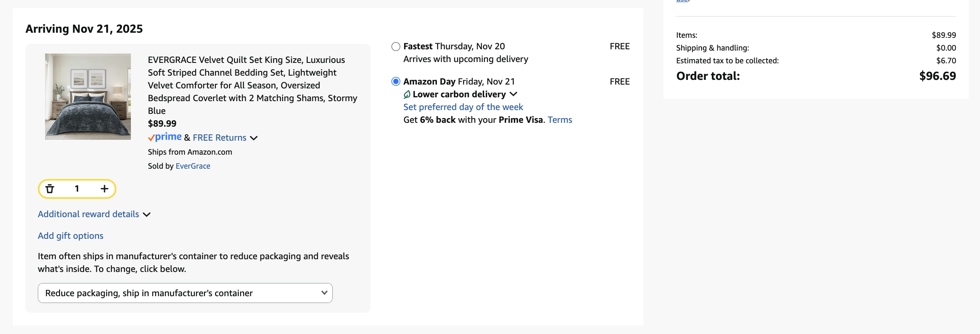Click the velvet quilt product thumbnail
The width and height of the screenshot is (980, 334).
pos(88,96)
